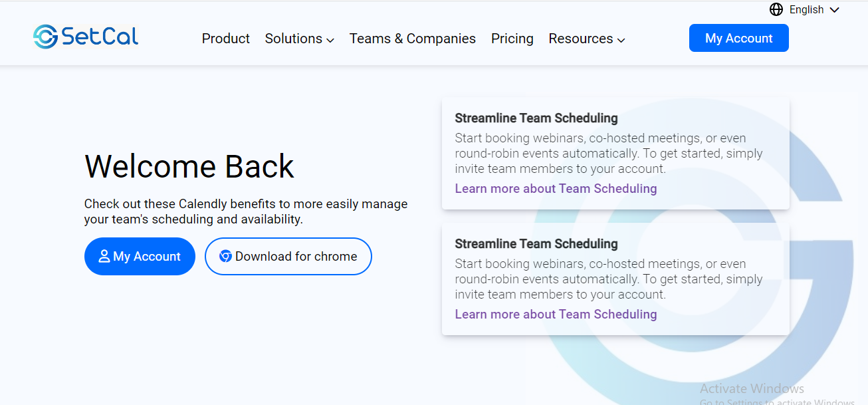Click the Calendly benefits description text

[246, 211]
